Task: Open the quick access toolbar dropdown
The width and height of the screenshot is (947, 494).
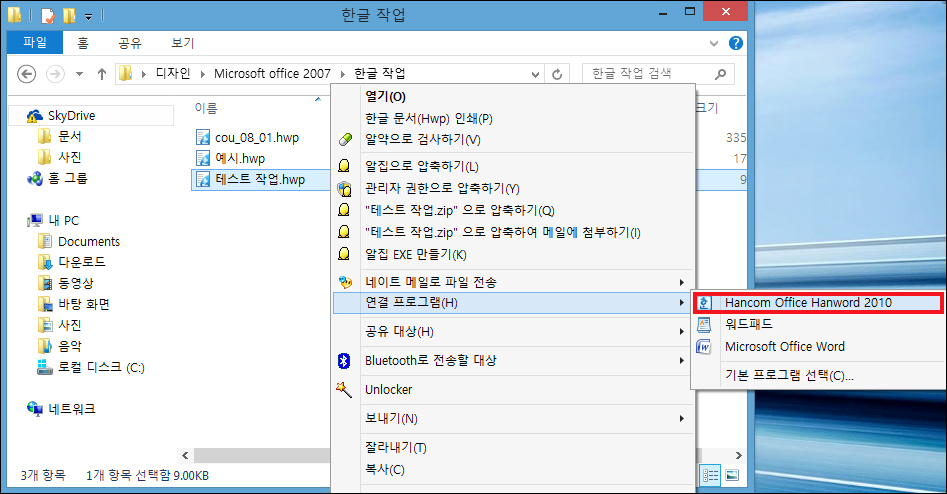Action: 88,16
